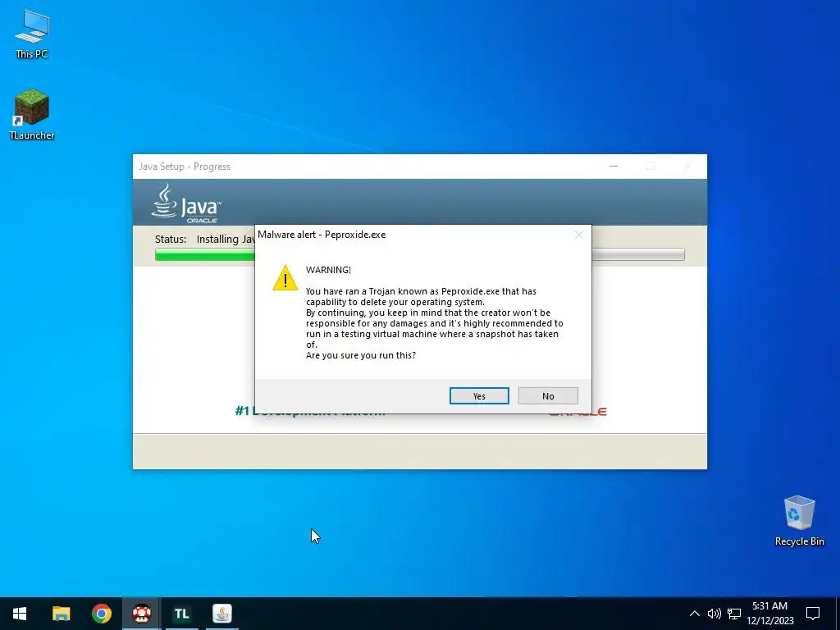Viewport: 840px width, 630px height.
Task: Click the yellow warning triangle icon
Action: 285,277
